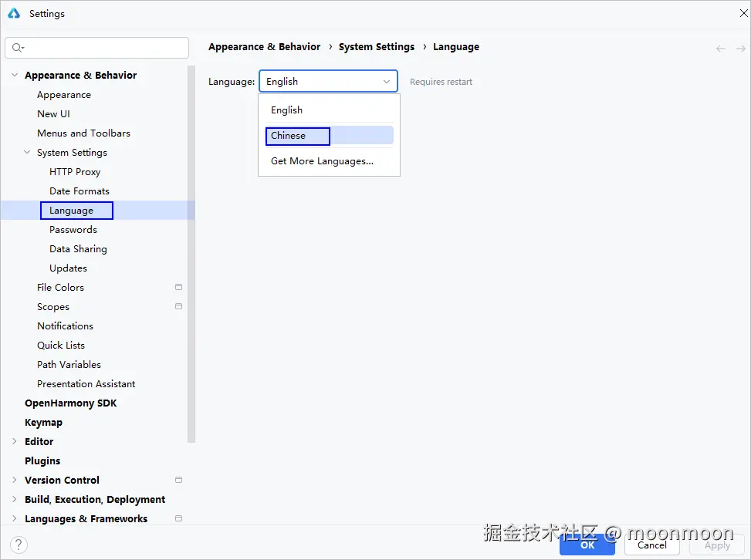Open Path Variables settings
The width and height of the screenshot is (751, 560).
(69, 364)
